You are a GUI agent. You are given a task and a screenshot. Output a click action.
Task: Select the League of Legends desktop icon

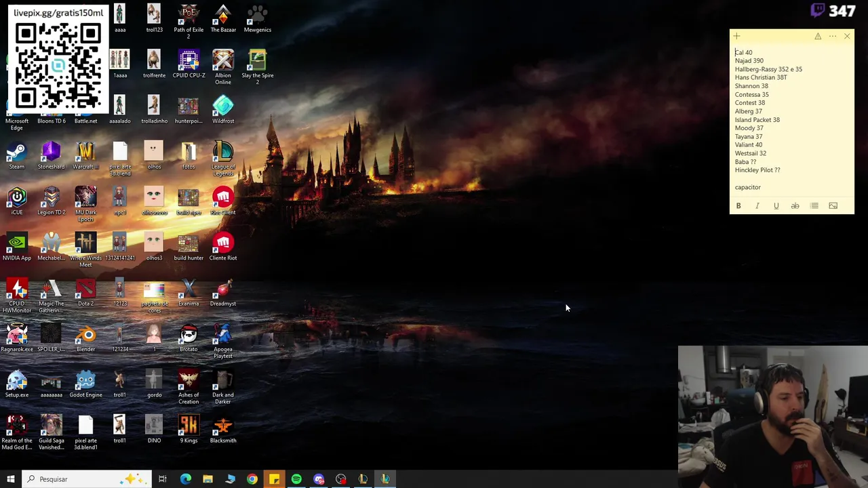click(223, 159)
